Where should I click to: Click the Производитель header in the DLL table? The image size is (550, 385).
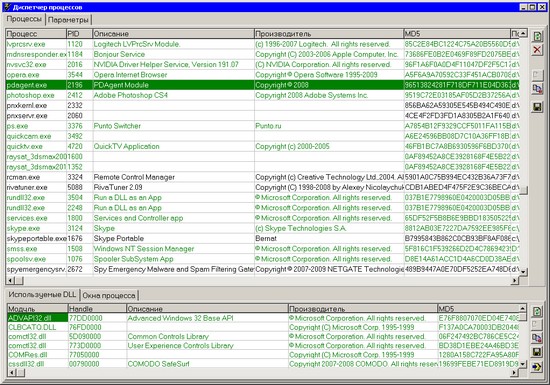(x=363, y=309)
